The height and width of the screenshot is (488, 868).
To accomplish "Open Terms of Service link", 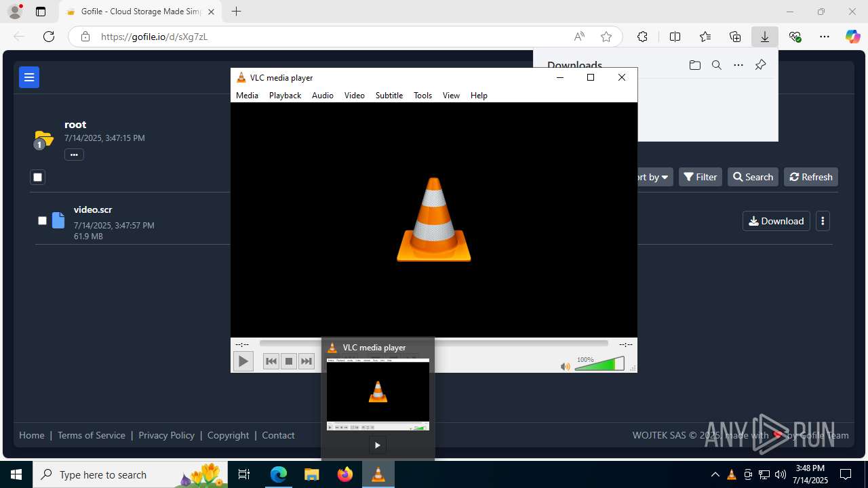I will [x=92, y=435].
